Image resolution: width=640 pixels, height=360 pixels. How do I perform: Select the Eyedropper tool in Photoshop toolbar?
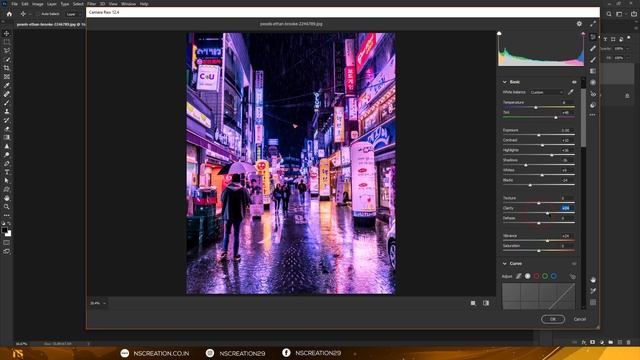tap(7, 85)
